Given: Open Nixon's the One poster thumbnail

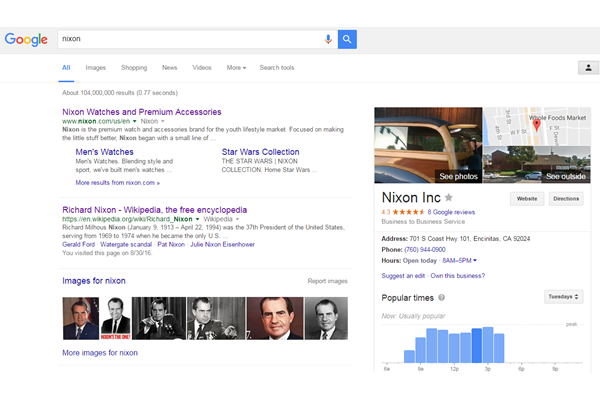Looking at the screenshot, I should pos(116,318).
